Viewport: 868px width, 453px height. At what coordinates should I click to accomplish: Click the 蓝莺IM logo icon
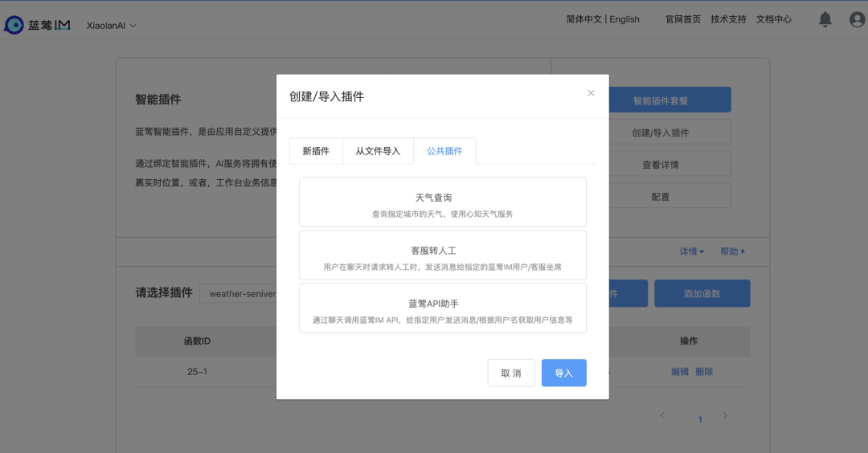click(x=14, y=25)
